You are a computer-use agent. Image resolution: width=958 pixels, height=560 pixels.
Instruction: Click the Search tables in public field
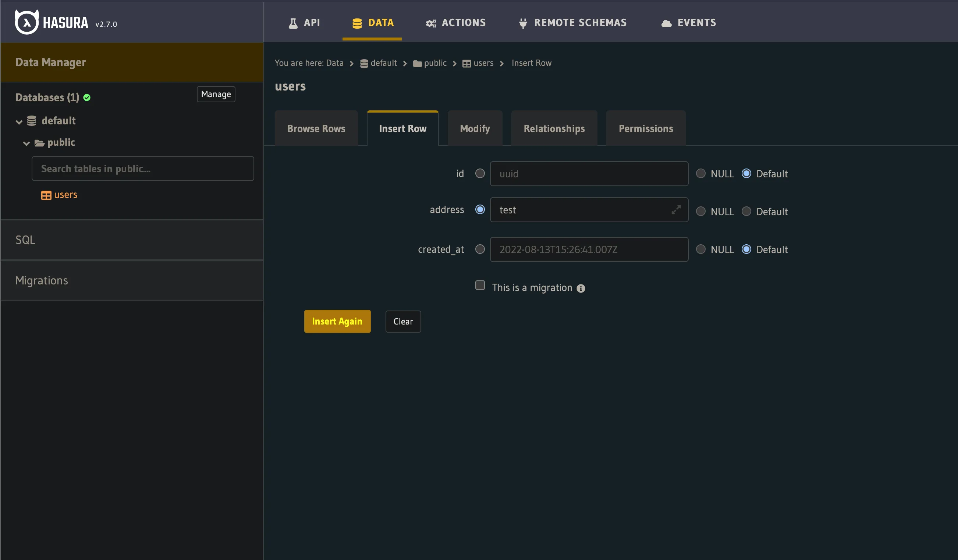coord(143,169)
